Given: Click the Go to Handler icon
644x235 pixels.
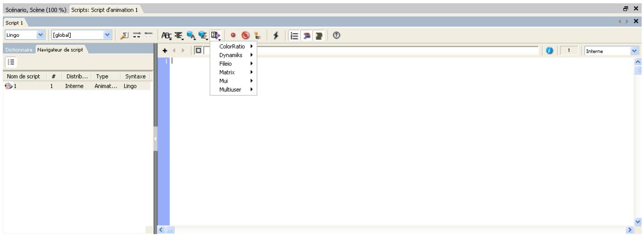Looking at the screenshot, I should coord(125,35).
